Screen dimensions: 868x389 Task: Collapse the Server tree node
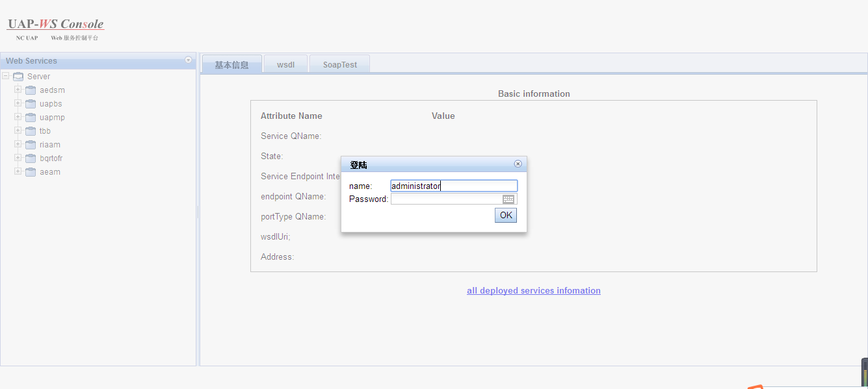point(6,76)
